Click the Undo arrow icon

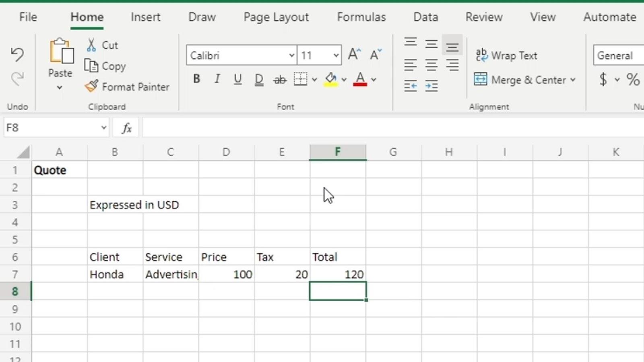[17, 54]
